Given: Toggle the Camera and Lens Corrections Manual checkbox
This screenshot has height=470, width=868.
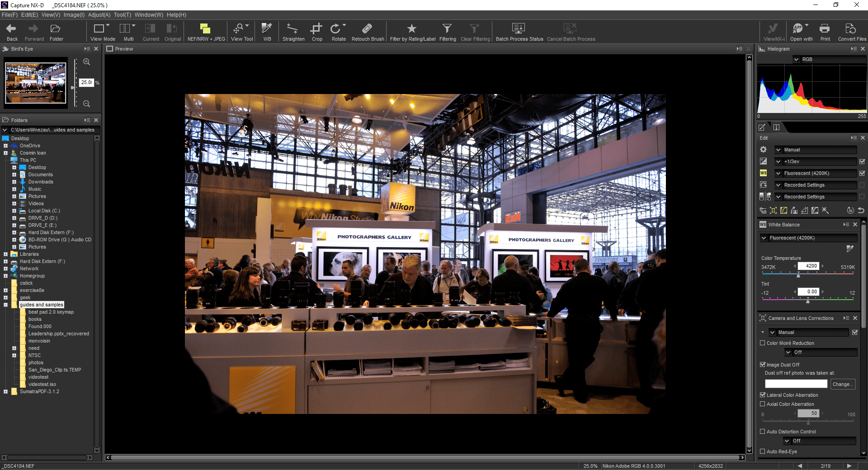Looking at the screenshot, I should pos(855,332).
